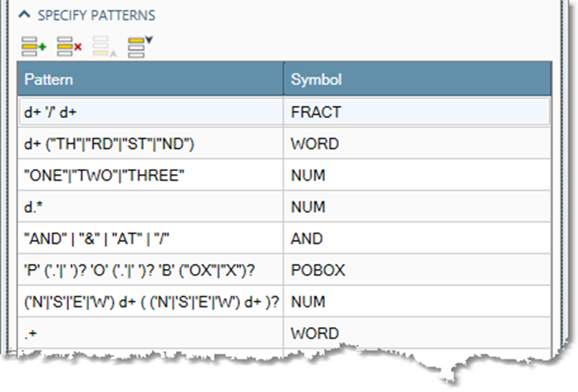
Task: Select the ('N'|'S'|'E'|'W') d+ pattern cell
Action: tap(150, 301)
